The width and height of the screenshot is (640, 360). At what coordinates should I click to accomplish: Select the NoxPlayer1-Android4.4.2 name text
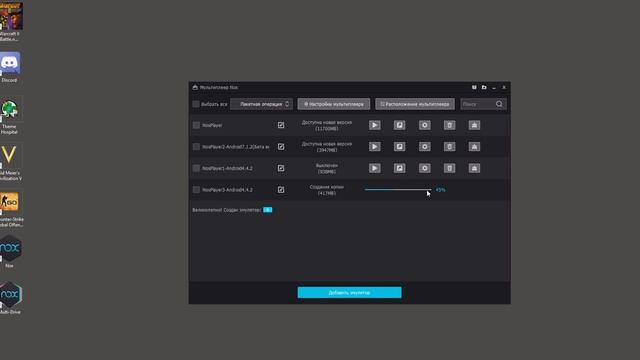pos(227,168)
